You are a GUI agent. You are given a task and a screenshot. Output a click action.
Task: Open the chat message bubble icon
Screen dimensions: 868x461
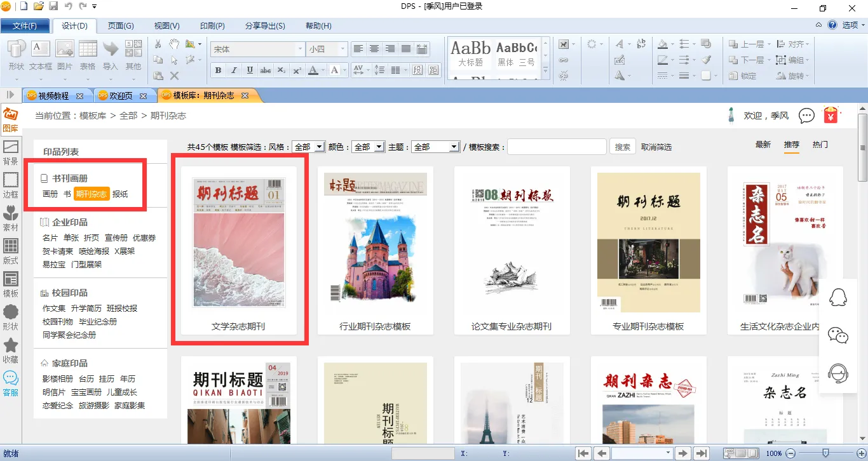click(806, 116)
